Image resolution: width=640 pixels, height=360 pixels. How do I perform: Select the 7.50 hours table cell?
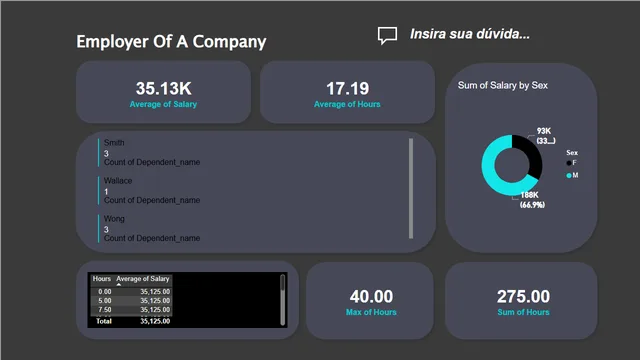point(104,309)
